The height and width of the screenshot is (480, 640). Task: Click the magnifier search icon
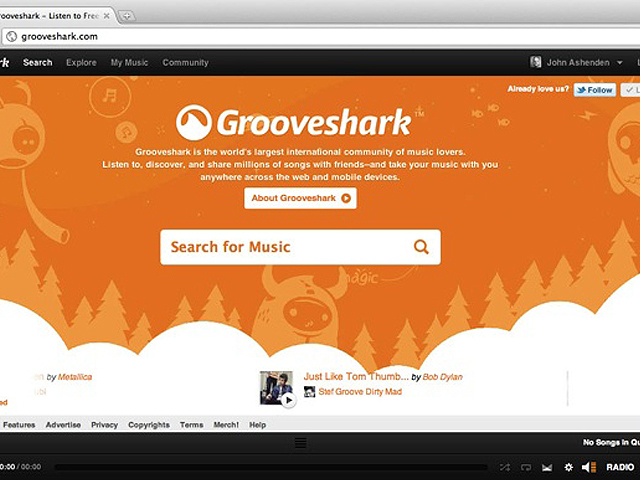[421, 247]
